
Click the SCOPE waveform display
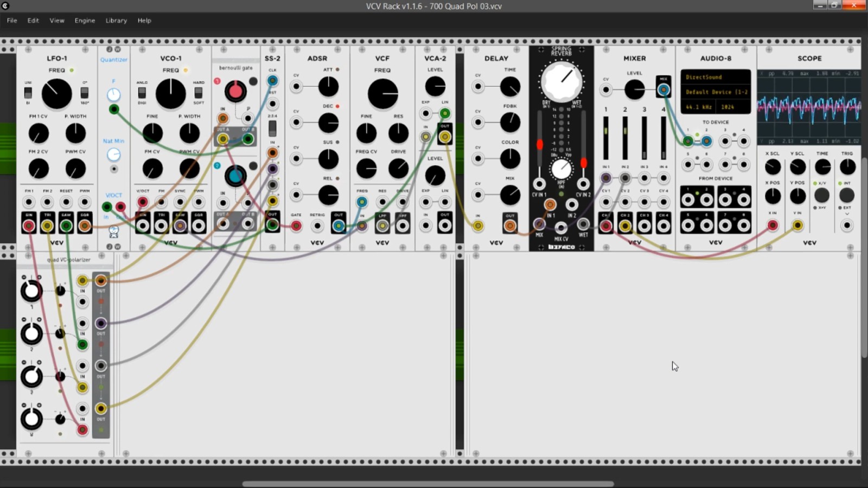[x=809, y=107]
